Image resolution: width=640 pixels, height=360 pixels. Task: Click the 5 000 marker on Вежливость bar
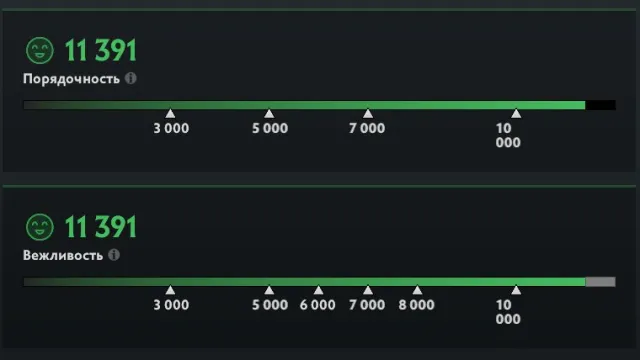point(269,290)
